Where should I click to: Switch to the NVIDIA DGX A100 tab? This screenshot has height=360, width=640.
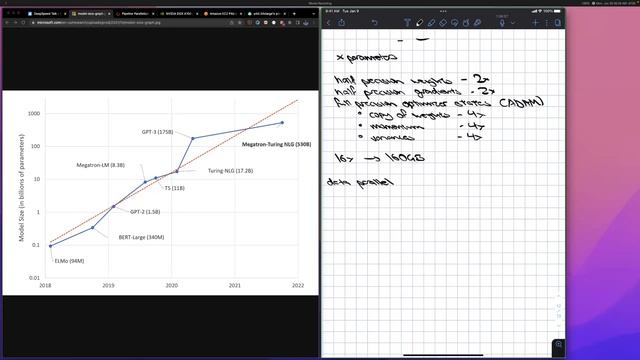click(178, 13)
